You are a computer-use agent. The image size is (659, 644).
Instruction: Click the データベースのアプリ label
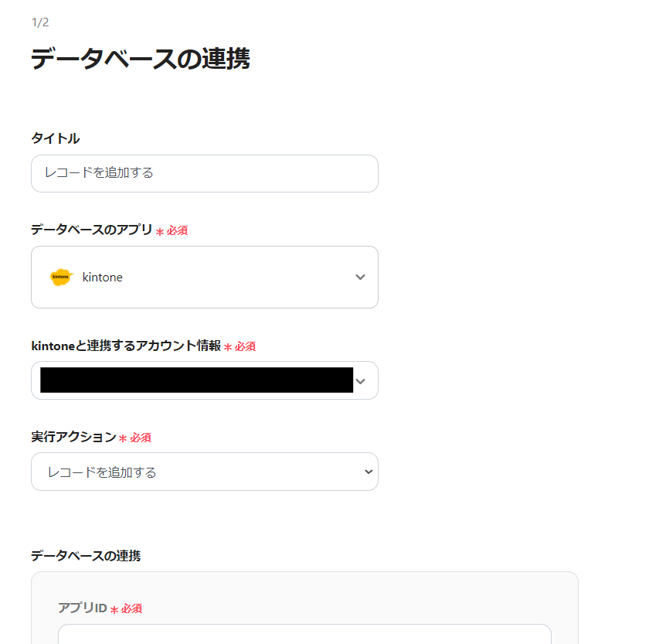click(91, 230)
